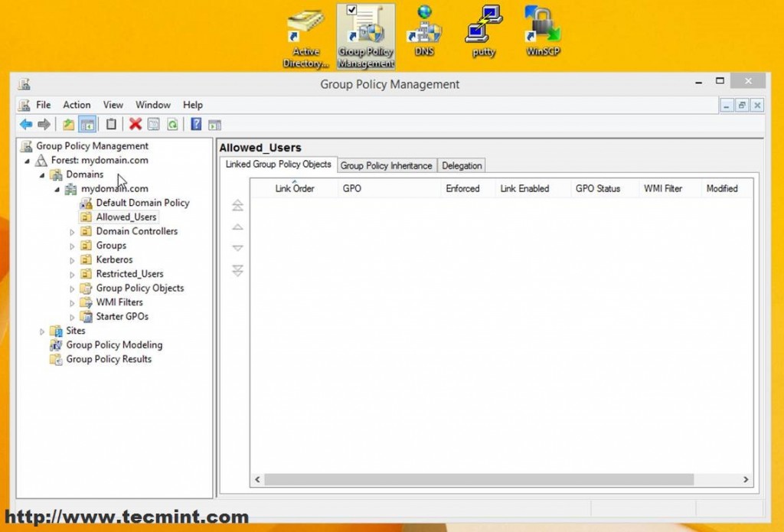The width and height of the screenshot is (784, 532).
Task: Open the Action menu
Action: click(x=77, y=105)
